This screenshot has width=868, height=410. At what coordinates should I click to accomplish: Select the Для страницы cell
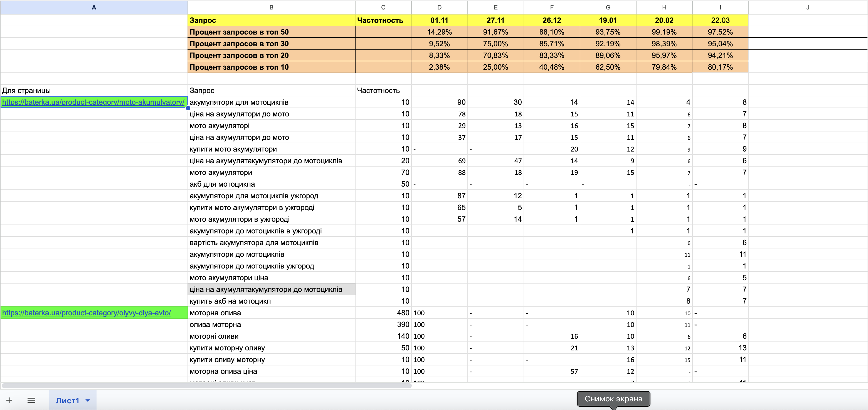[94, 91]
